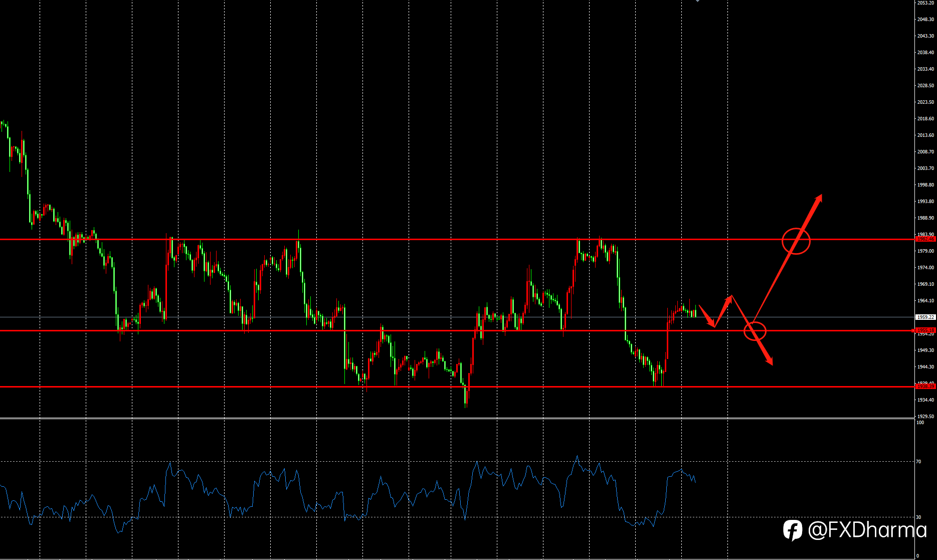
Task: Click the 2043.30 price scale label
Action: (925, 36)
